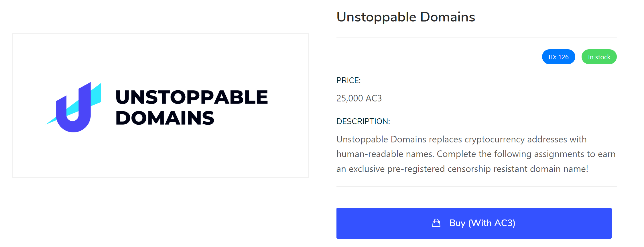Image resolution: width=644 pixels, height=247 pixels.
Task: Click the Unstoppable Domains page title heading
Action: point(405,17)
